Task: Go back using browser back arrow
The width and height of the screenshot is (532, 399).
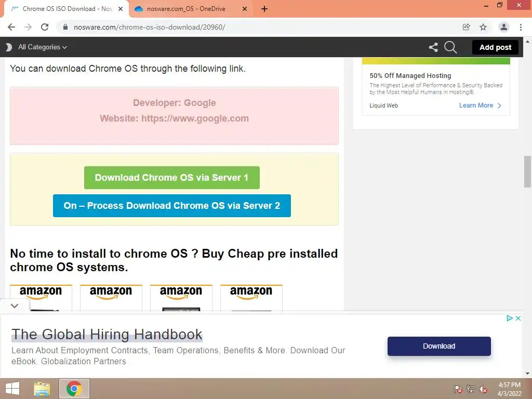Action: 11,27
